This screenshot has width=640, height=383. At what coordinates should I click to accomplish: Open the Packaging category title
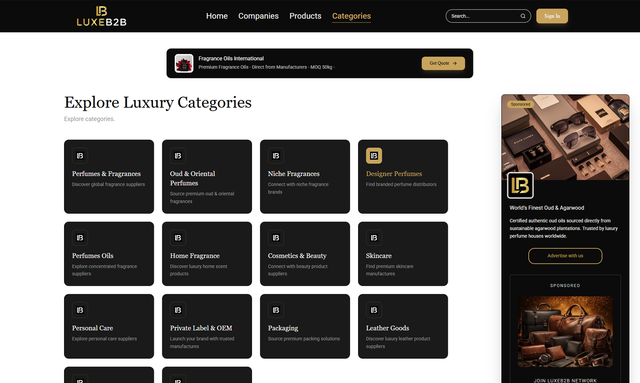click(283, 328)
